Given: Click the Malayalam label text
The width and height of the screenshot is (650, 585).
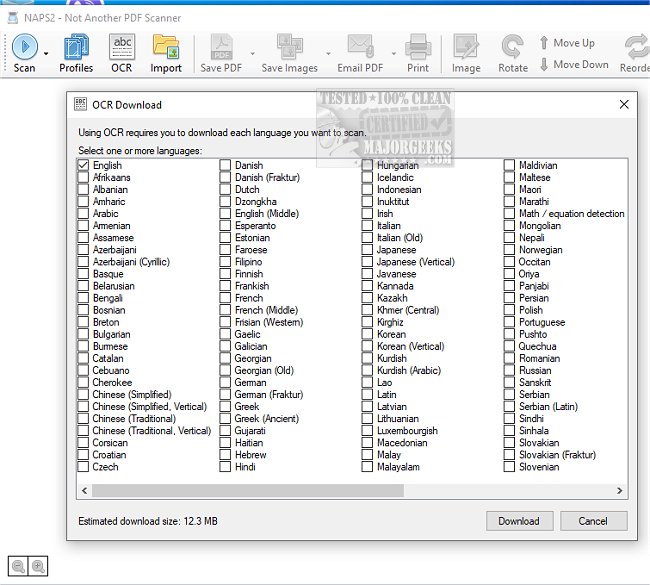Looking at the screenshot, I should point(398,467).
